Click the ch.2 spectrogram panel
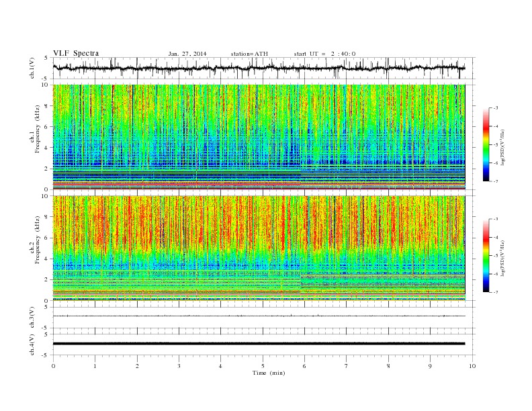The width and height of the screenshot is (532, 411). point(259,248)
